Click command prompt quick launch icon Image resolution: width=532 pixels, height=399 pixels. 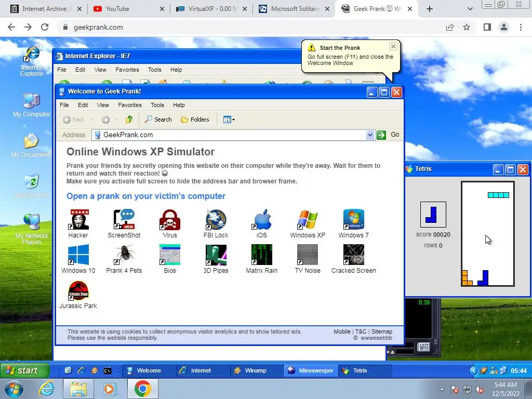point(108,371)
